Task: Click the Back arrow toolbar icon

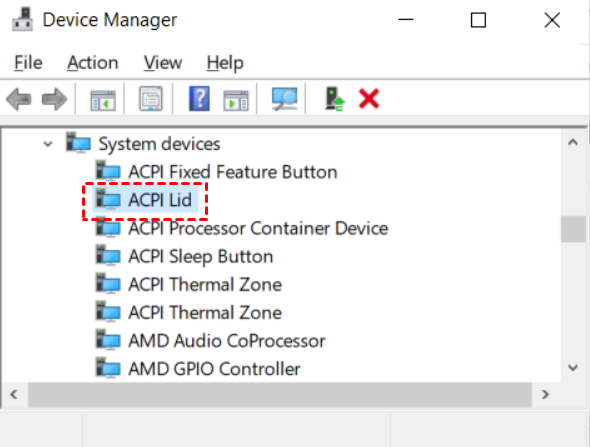Action: pos(18,99)
